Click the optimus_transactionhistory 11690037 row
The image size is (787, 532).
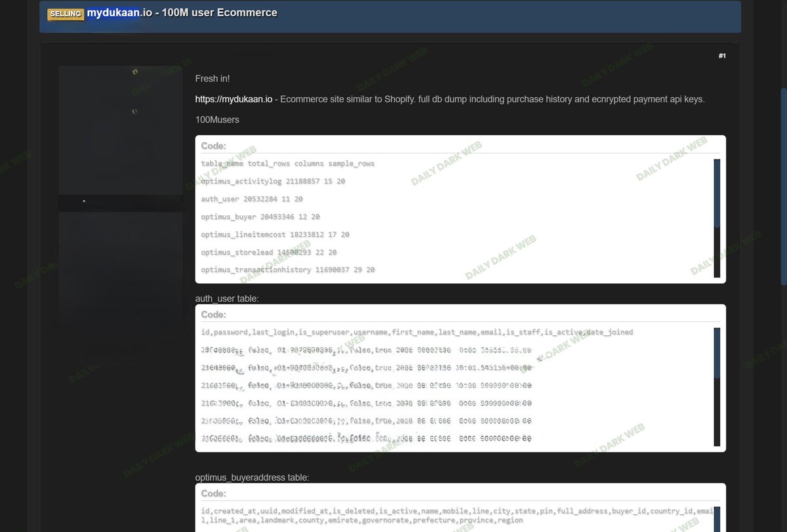(x=288, y=270)
